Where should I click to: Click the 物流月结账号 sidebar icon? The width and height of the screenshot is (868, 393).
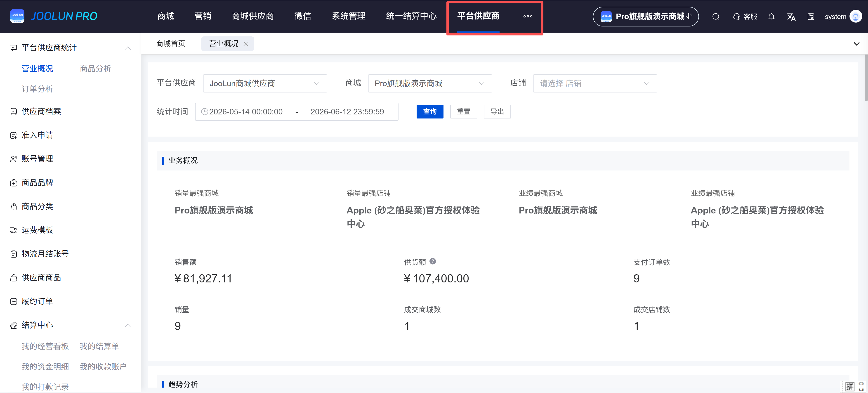(14, 254)
